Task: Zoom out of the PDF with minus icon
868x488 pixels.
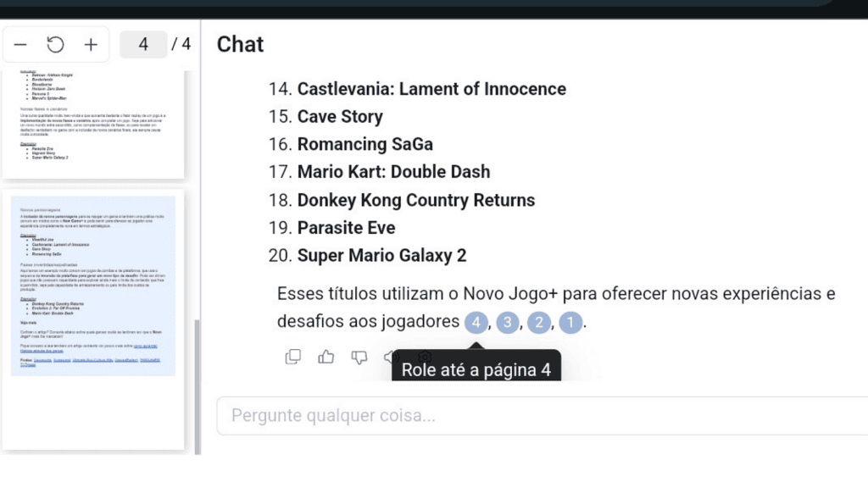Action: pos(21,44)
